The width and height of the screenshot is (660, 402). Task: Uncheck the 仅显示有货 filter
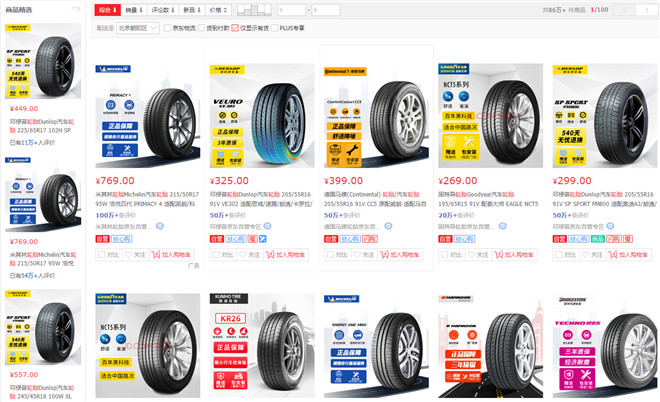(x=235, y=28)
